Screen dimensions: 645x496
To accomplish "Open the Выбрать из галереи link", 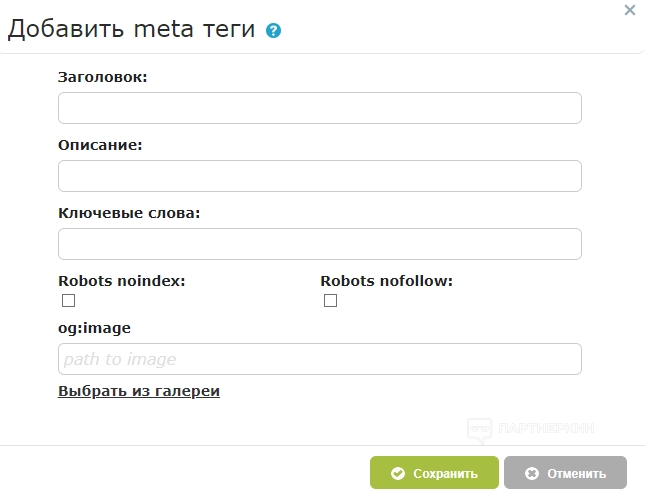I will pos(139,391).
